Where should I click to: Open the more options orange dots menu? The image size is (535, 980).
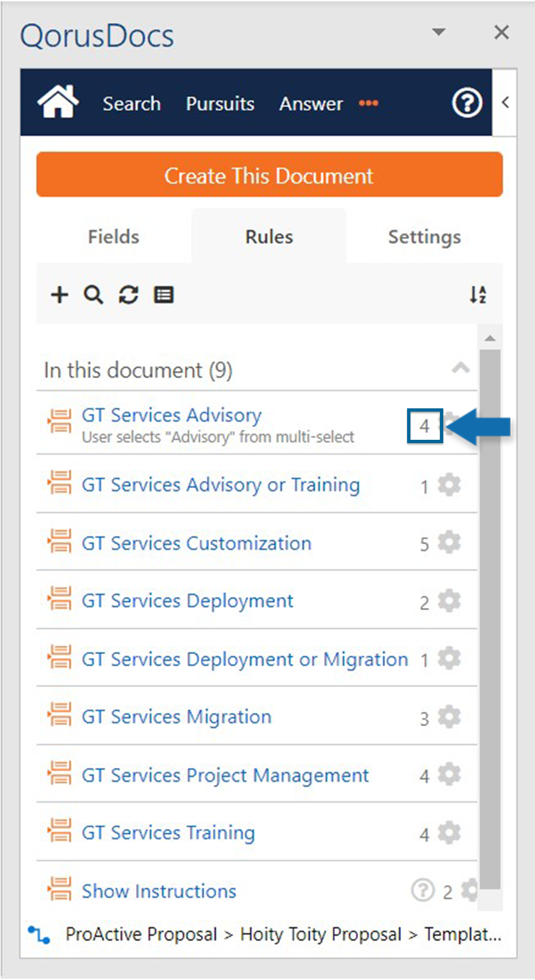click(368, 103)
